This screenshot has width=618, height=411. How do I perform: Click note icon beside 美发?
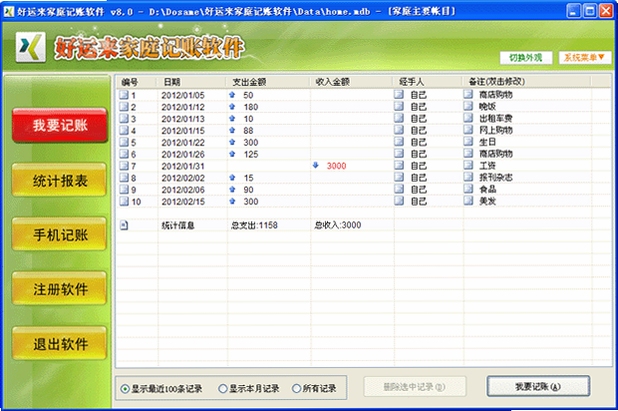pyautogui.click(x=468, y=201)
